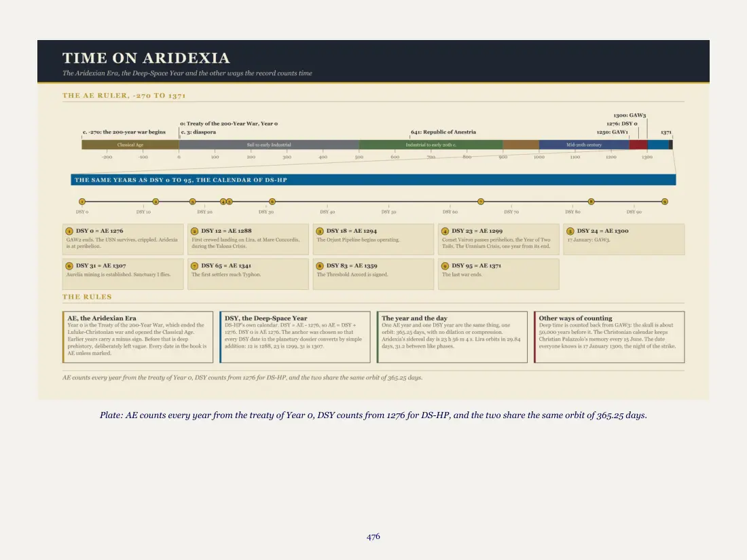Screen dimensions: 747x560
Task: Click the "DSY 18 = AE 1294" card heading
Action: (x=352, y=231)
